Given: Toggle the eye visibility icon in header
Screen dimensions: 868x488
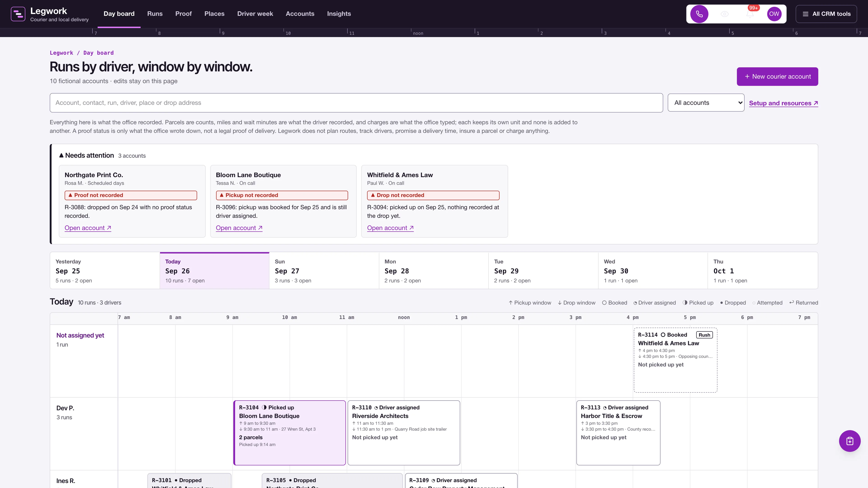Looking at the screenshot, I should click(724, 14).
